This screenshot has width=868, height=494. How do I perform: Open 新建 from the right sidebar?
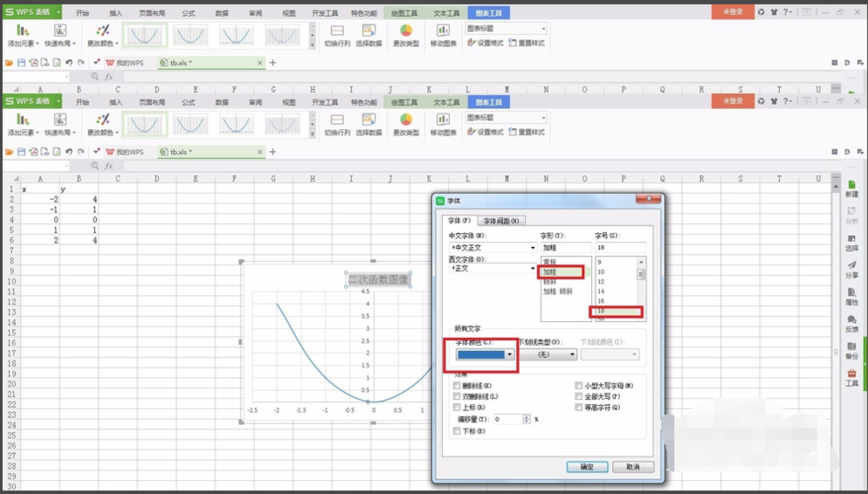(851, 187)
